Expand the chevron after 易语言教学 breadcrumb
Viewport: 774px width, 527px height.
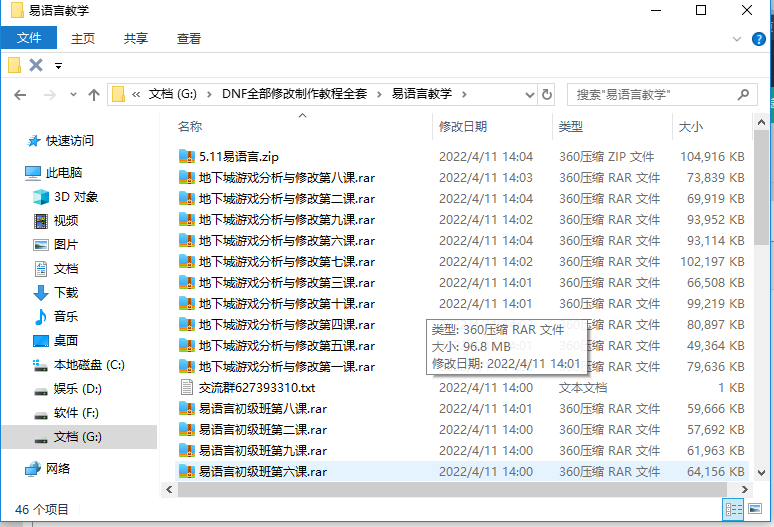(x=464, y=94)
